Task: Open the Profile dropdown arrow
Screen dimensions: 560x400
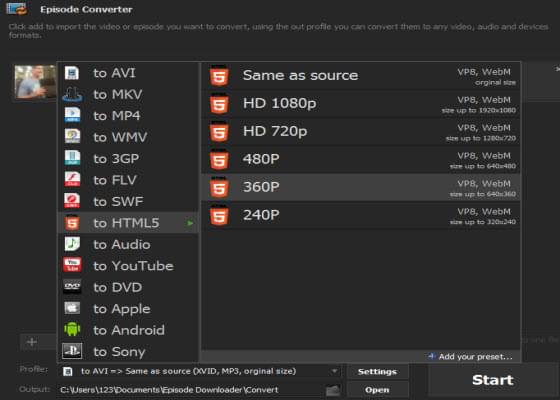Action: click(334, 371)
